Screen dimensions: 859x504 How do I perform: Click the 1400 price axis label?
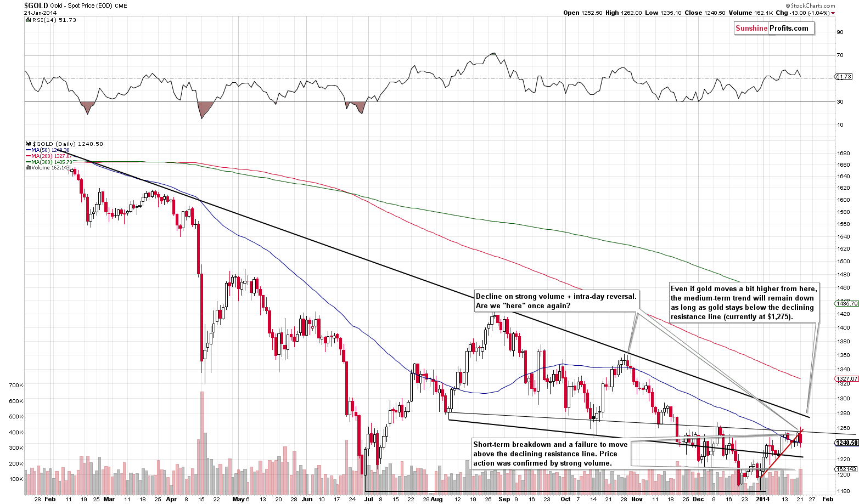click(x=843, y=327)
